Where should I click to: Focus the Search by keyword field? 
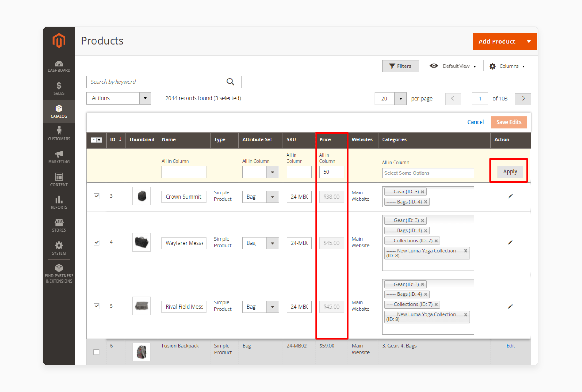coord(164,82)
